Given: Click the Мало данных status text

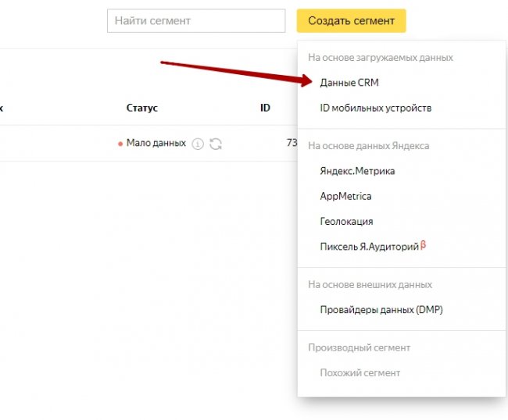Looking at the screenshot, I should pos(156,144).
